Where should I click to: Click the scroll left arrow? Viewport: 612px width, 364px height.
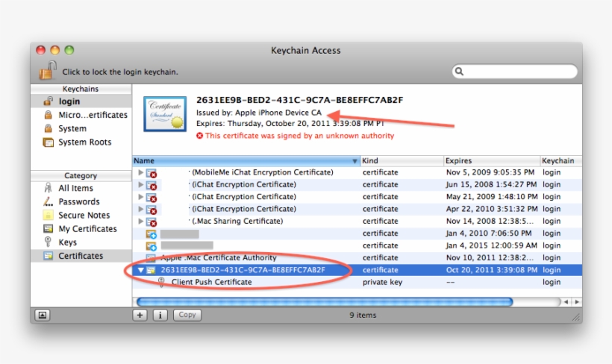click(566, 302)
